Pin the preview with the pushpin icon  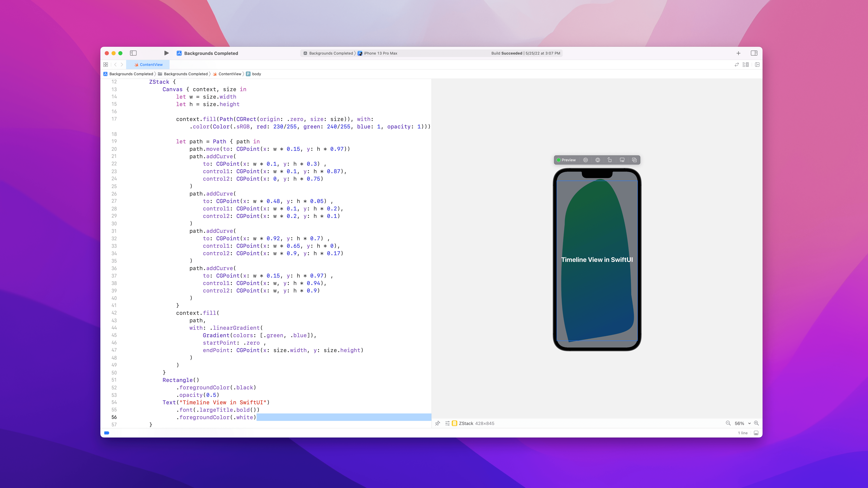pos(438,423)
